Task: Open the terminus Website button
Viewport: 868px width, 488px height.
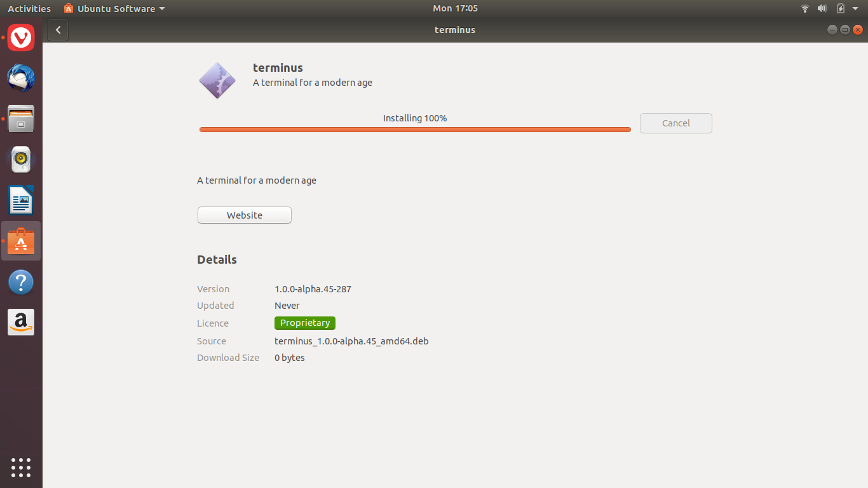Action: point(245,215)
